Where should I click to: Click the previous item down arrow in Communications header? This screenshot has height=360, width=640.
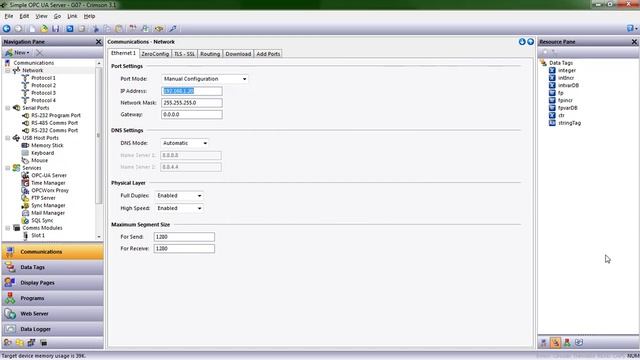(x=522, y=42)
